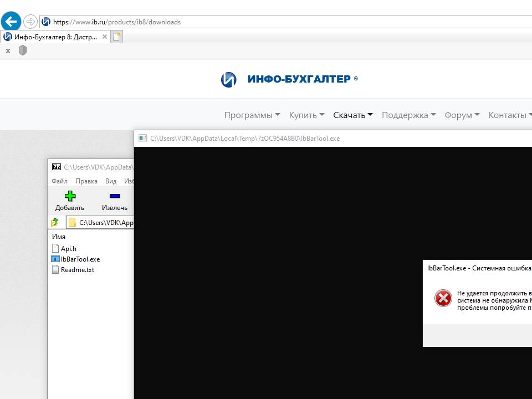532x399 pixels.
Task: Click the green plus Добавить button in 7-Zip
Action: coord(70,201)
